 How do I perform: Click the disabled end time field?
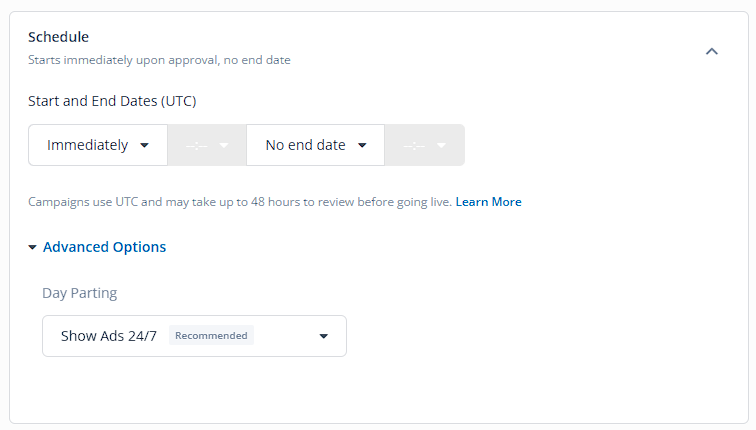(425, 145)
